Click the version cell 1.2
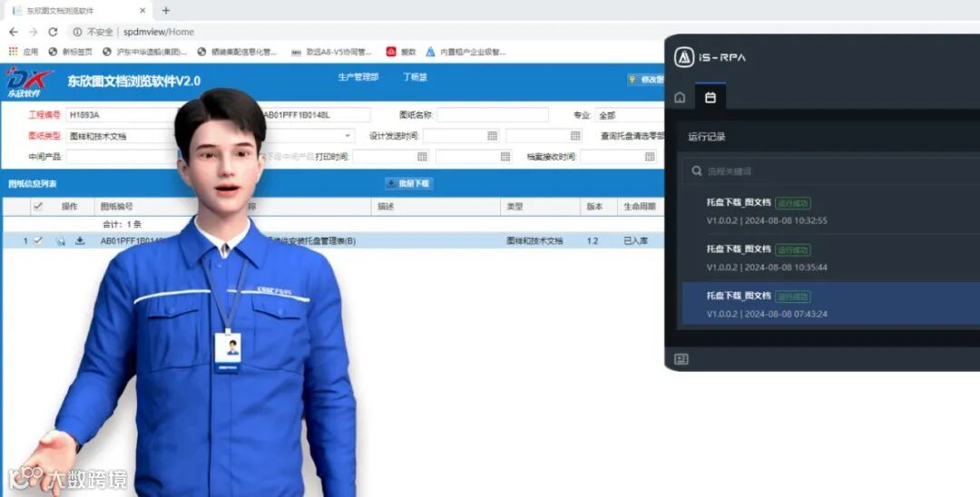Viewport: 980px width, 497px height. [x=593, y=241]
